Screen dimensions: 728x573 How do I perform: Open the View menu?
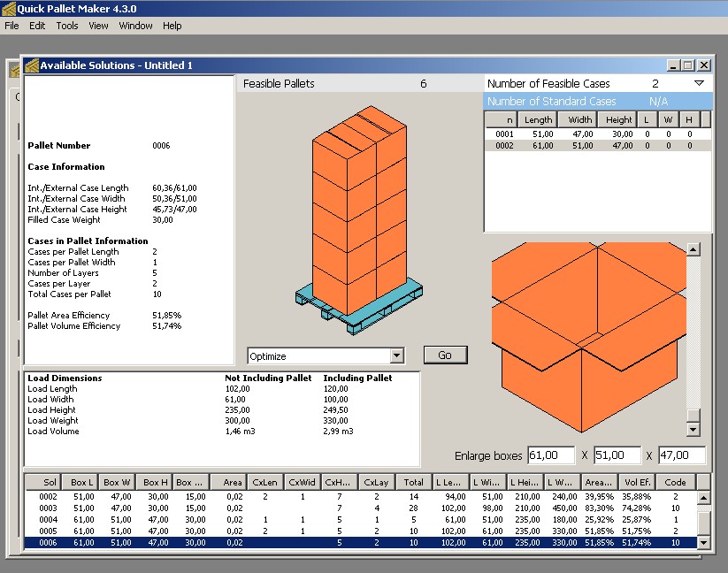98,26
